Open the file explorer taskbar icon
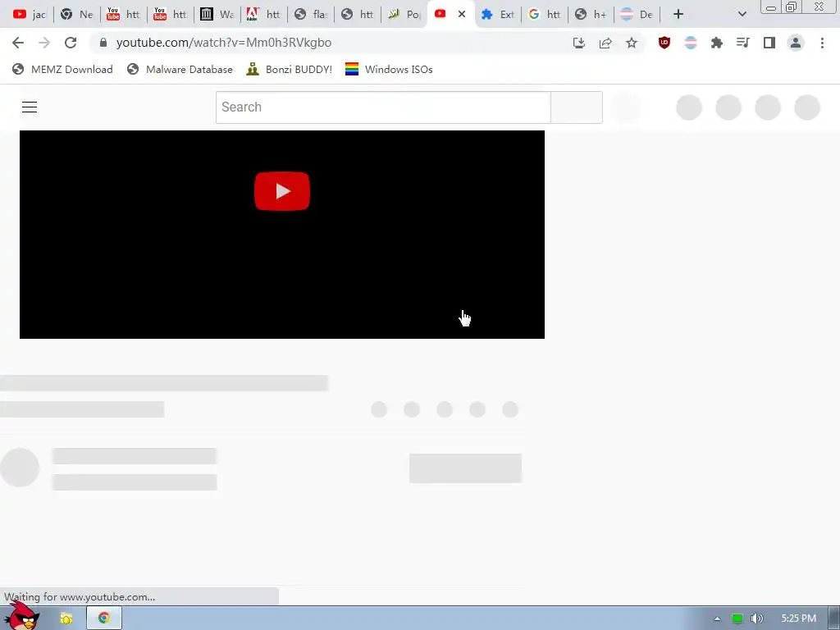840x630 pixels. click(66, 619)
